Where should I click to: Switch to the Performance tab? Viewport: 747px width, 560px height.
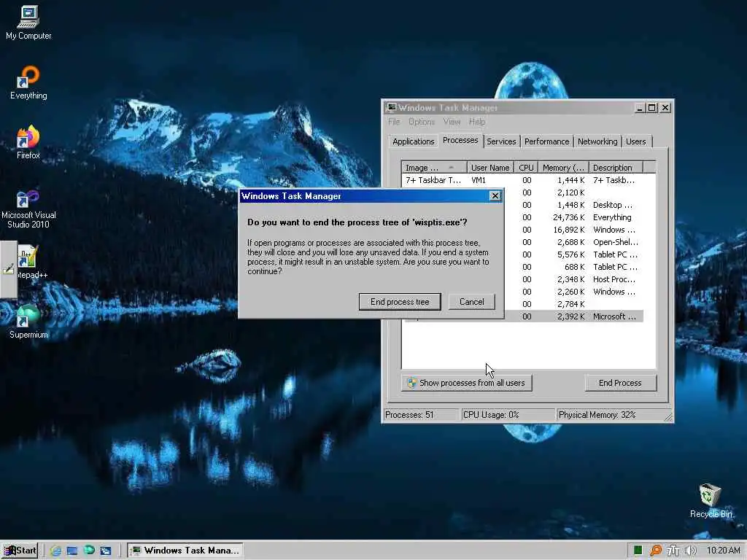[547, 141]
